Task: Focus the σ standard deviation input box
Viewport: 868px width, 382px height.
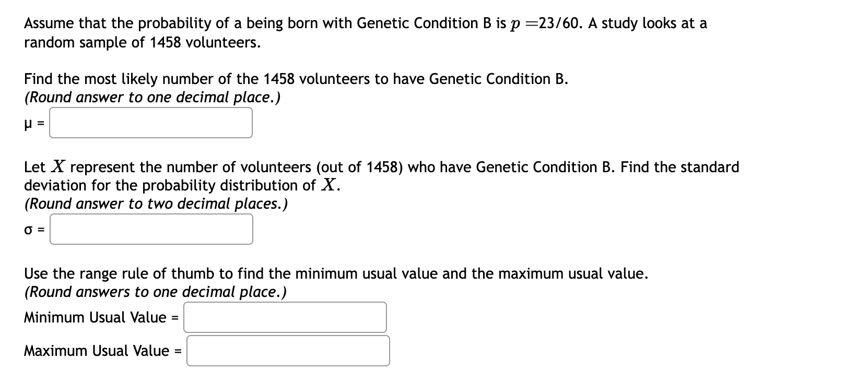Action: coord(151,229)
